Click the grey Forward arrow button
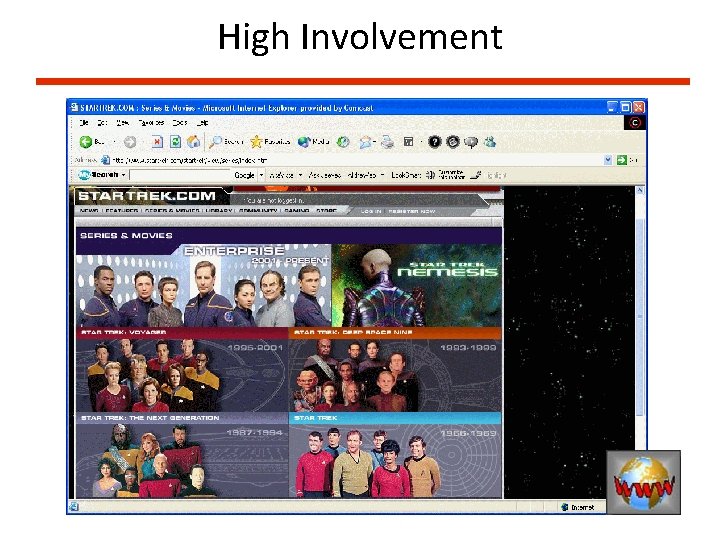Viewport: 720px width, 540px height. (130, 142)
